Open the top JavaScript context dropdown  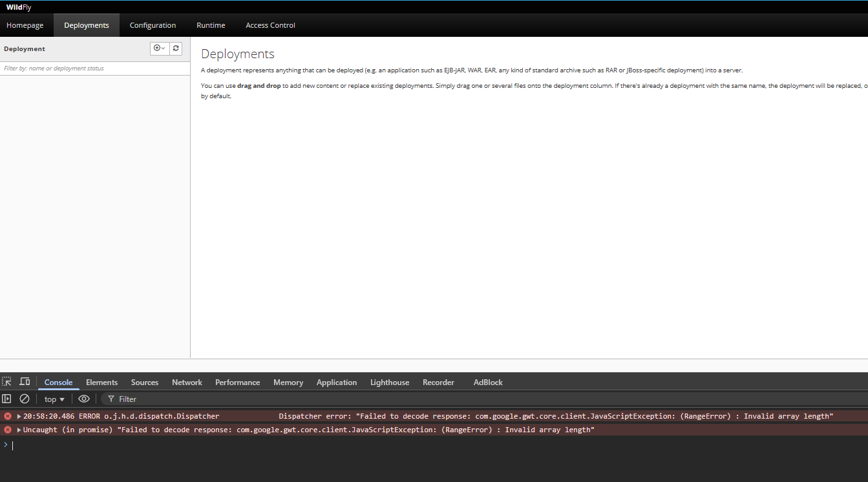(54, 399)
